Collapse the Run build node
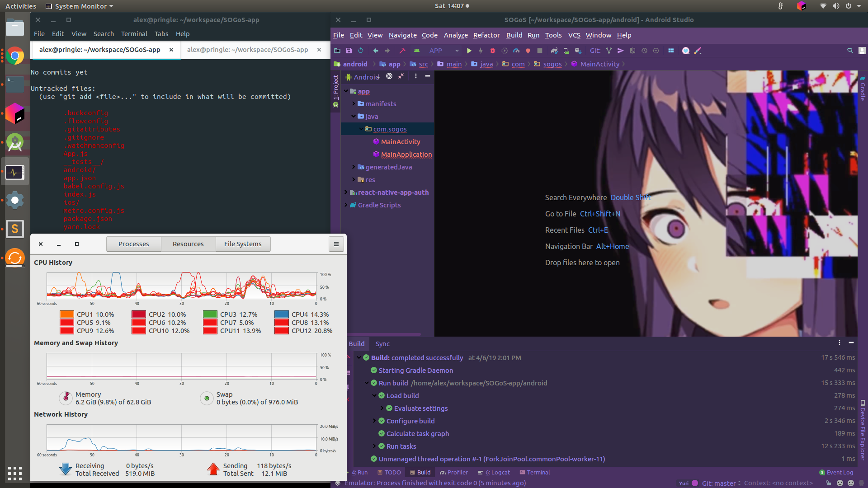The image size is (868, 488). [367, 383]
